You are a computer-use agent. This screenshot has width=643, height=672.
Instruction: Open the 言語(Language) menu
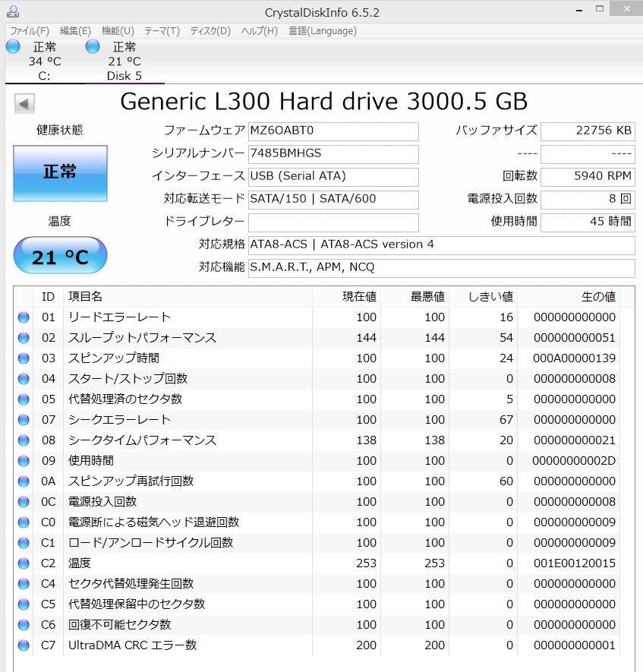point(323,31)
